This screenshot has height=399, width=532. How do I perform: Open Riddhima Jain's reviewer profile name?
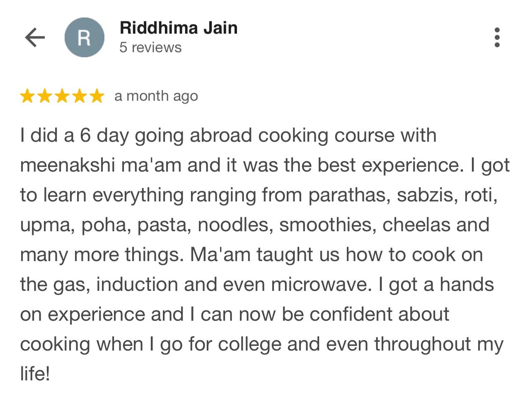(x=179, y=28)
